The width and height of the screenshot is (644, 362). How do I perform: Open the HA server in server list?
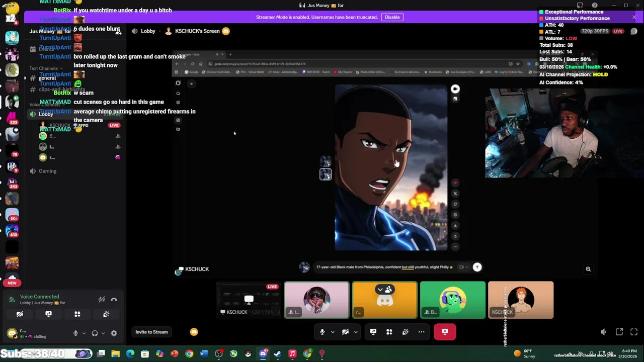(12, 166)
